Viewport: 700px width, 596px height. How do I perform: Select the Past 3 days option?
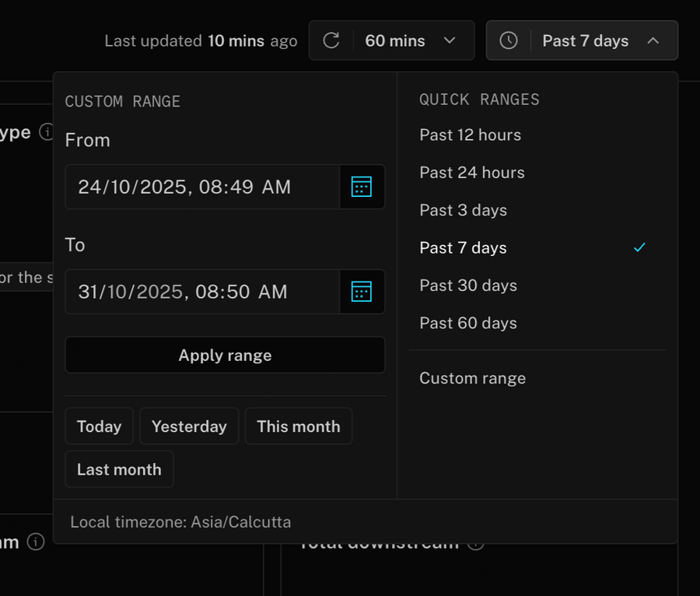coord(463,210)
